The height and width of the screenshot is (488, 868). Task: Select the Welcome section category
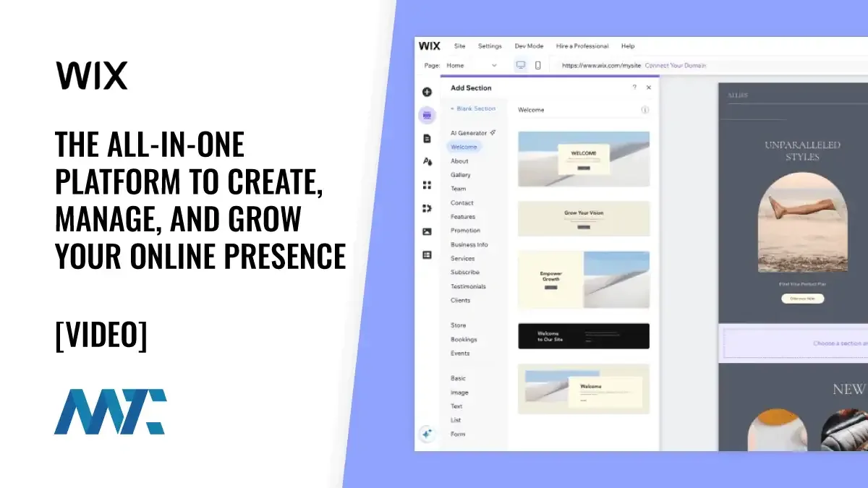tap(464, 147)
